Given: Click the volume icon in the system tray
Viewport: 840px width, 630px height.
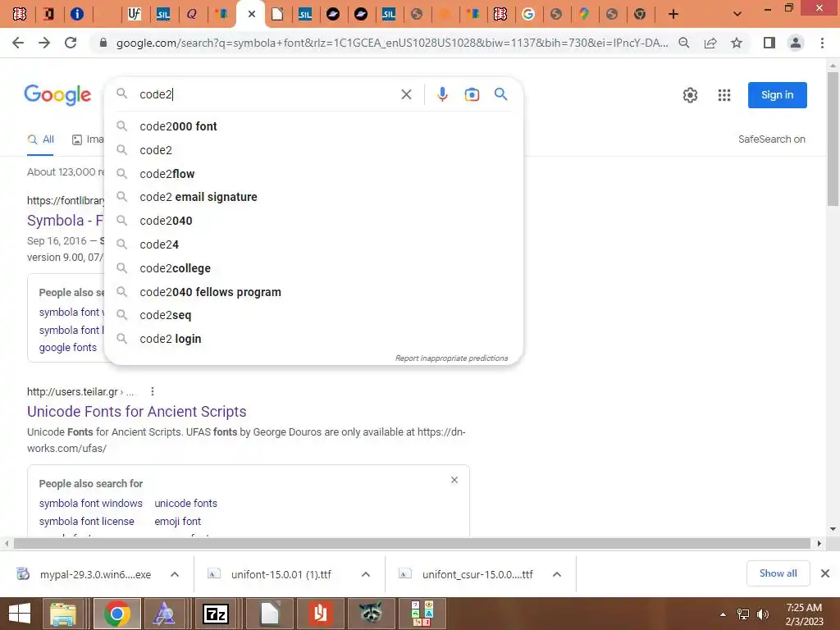Looking at the screenshot, I should tap(763, 614).
